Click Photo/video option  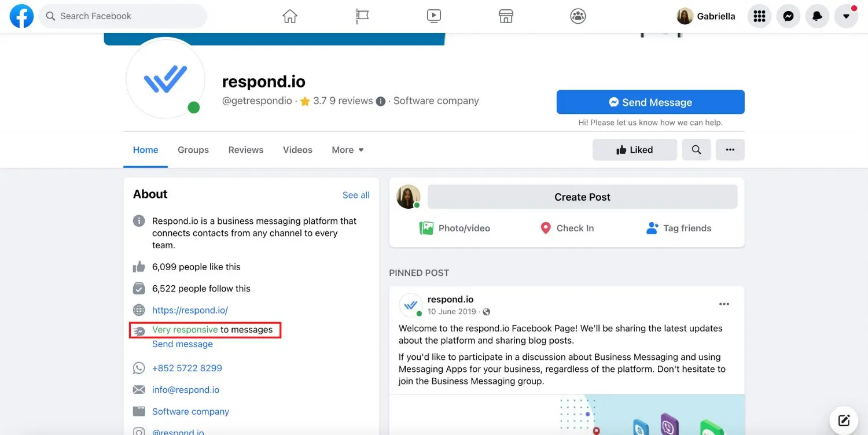[455, 228]
